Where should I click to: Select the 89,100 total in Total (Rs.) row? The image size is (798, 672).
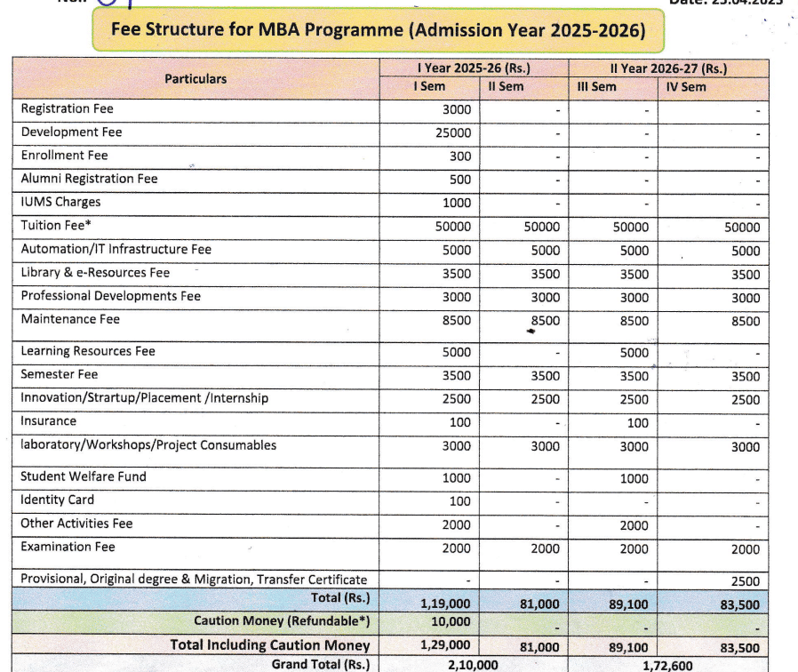(x=628, y=604)
